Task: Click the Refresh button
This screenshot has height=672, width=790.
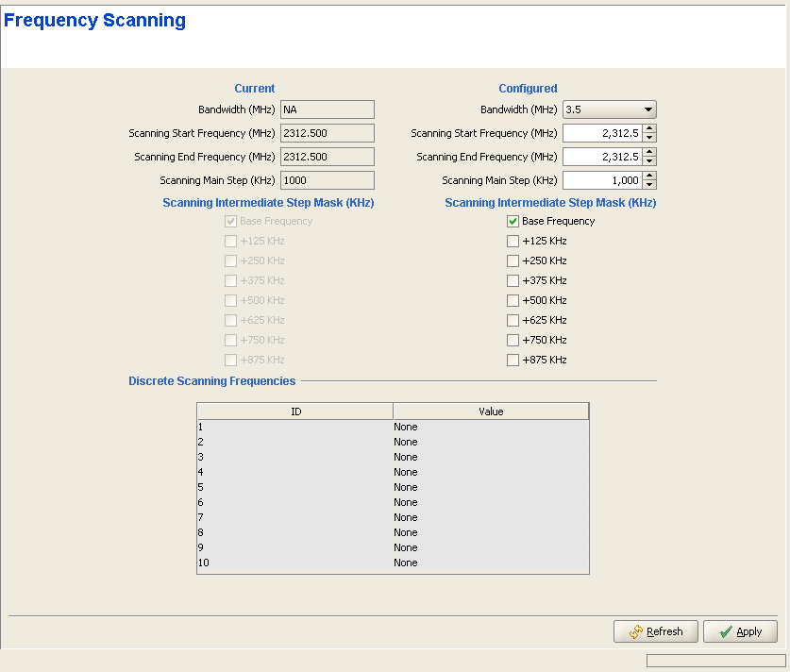Action: tap(656, 631)
